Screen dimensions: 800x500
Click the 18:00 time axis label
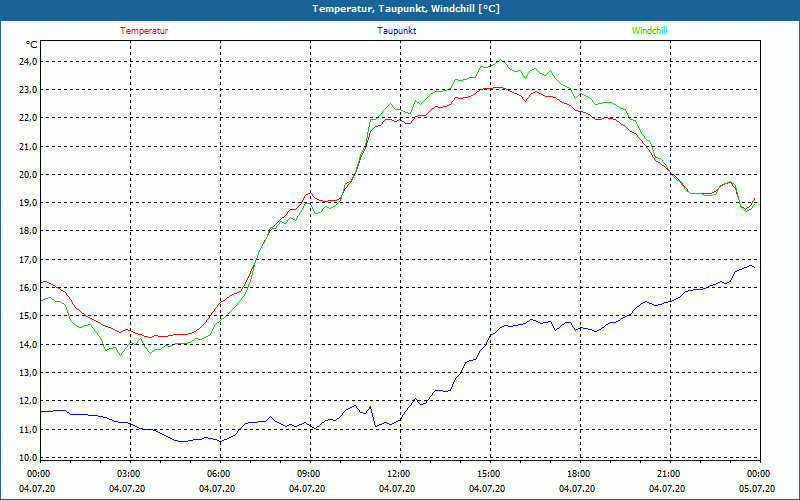(x=578, y=474)
